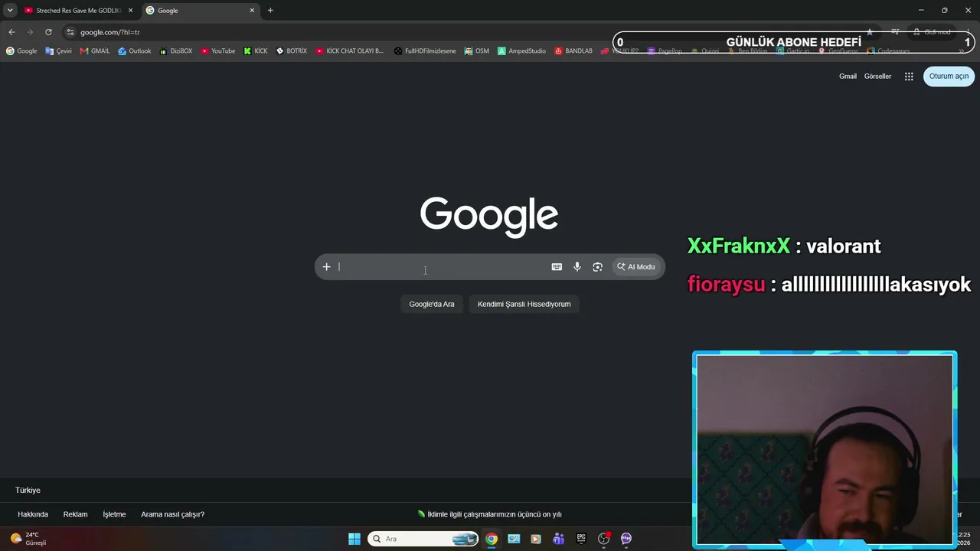Open the Google apps grid menu
The image size is (980, 551).
pos(909,77)
